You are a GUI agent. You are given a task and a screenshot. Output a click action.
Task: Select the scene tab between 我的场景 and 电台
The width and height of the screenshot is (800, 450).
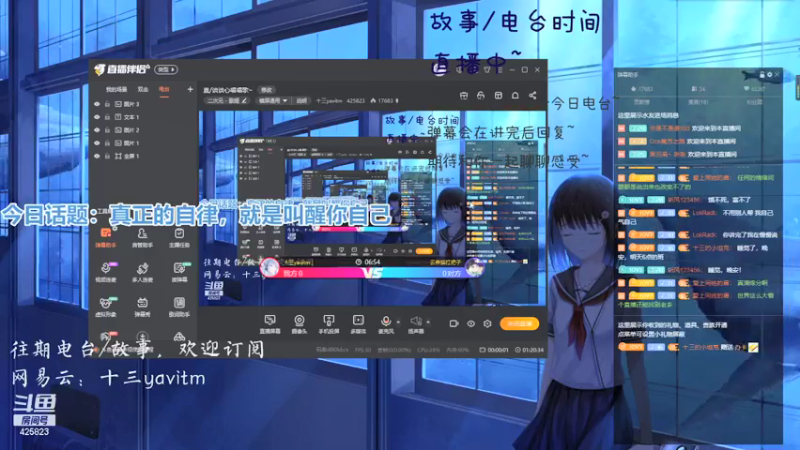[x=143, y=89]
